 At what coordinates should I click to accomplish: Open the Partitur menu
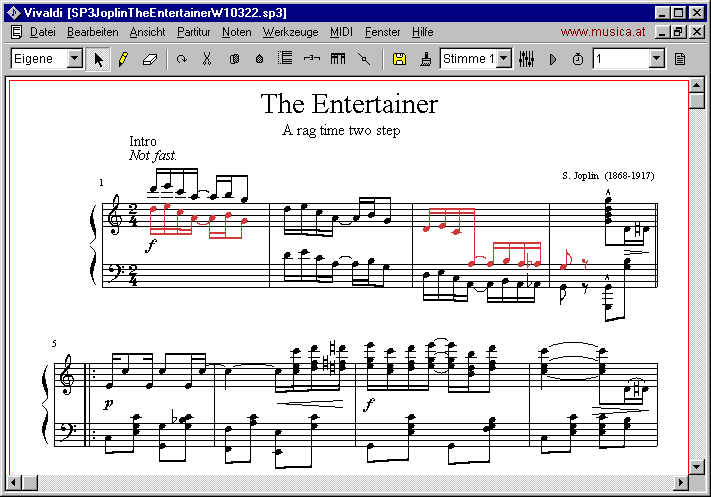click(x=194, y=32)
